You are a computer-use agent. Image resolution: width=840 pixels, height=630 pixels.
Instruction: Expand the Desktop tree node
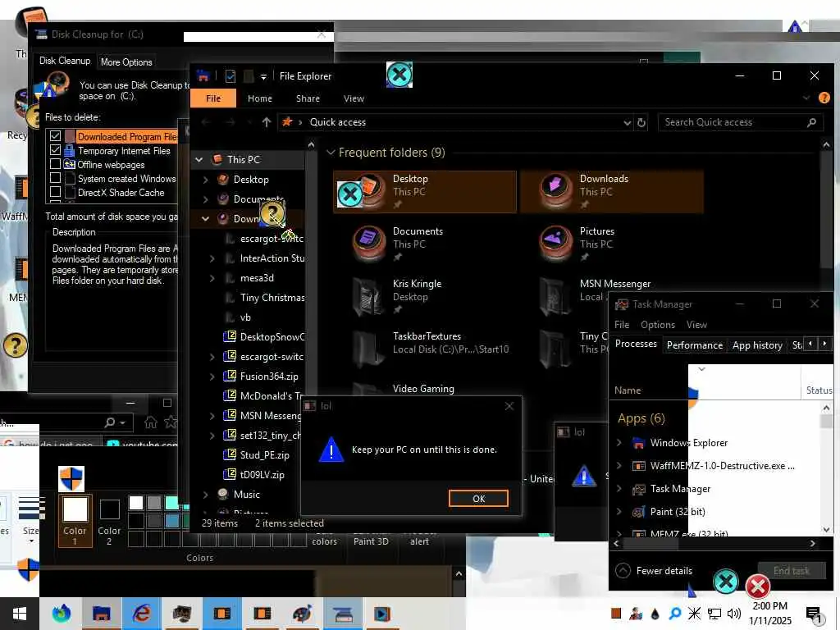206,180
